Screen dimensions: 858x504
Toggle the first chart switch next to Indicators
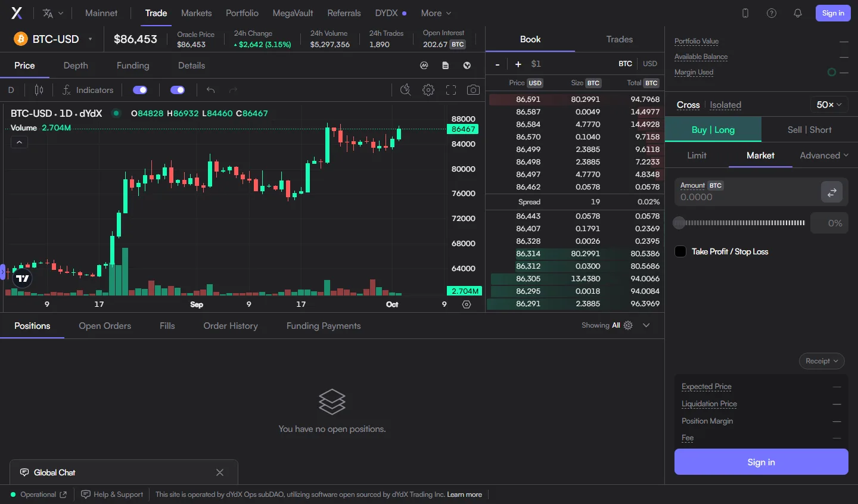[140, 90]
